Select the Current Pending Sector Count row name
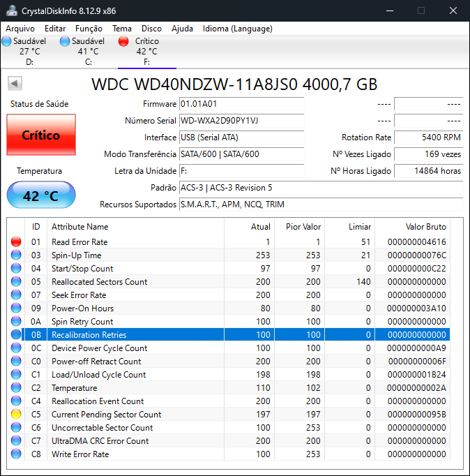This screenshot has width=470, height=476. [106, 415]
